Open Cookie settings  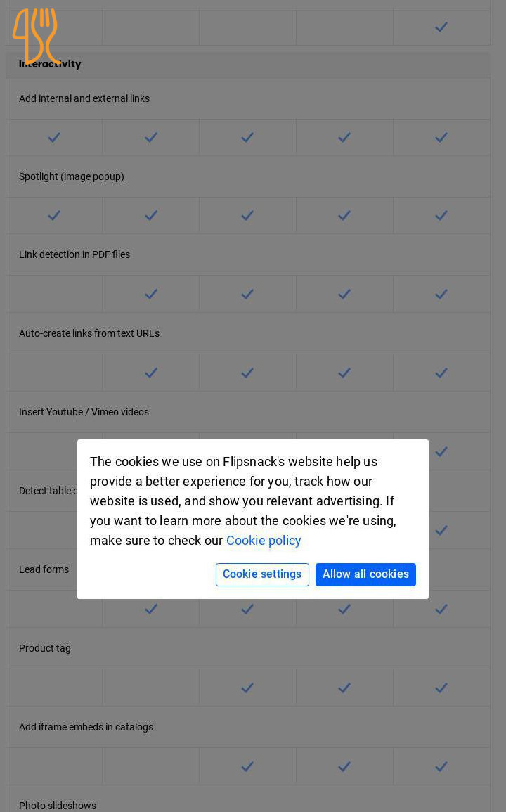(262, 574)
